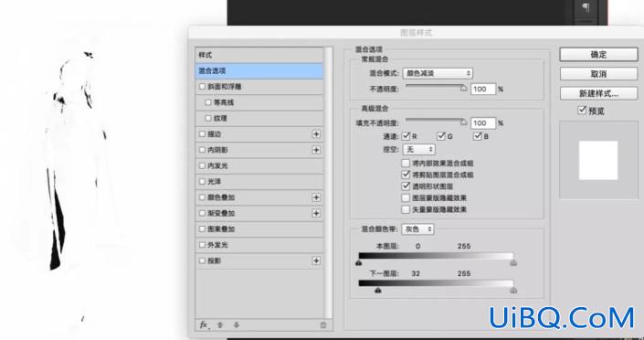Viewport: 644px width, 340px height.
Task: Open the 挖空 dropdown set to 无
Action: coord(419,149)
